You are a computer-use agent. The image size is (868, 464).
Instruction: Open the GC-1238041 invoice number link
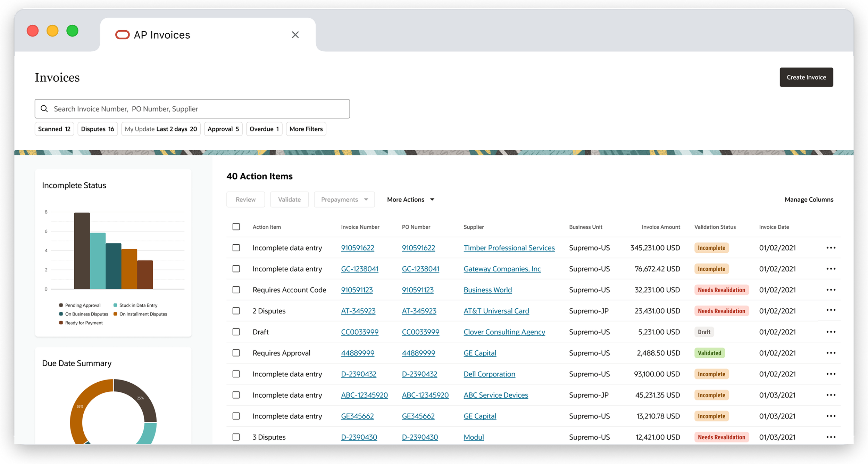click(359, 269)
